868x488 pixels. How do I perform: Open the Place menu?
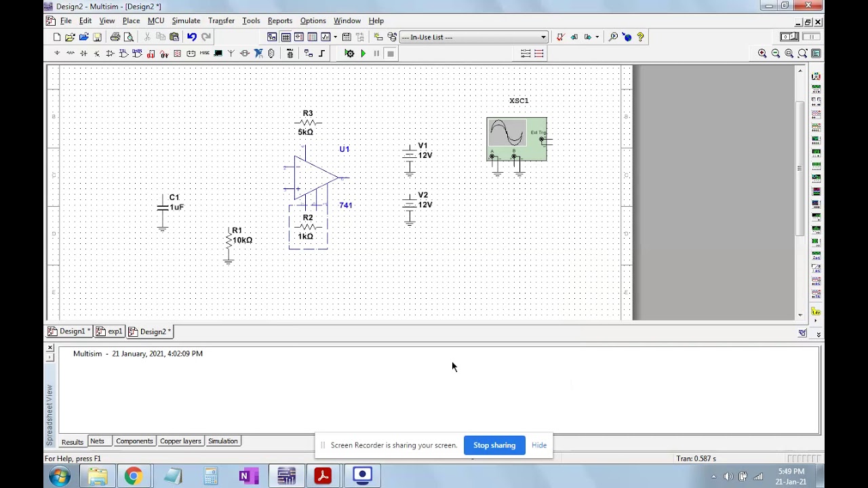[131, 21]
